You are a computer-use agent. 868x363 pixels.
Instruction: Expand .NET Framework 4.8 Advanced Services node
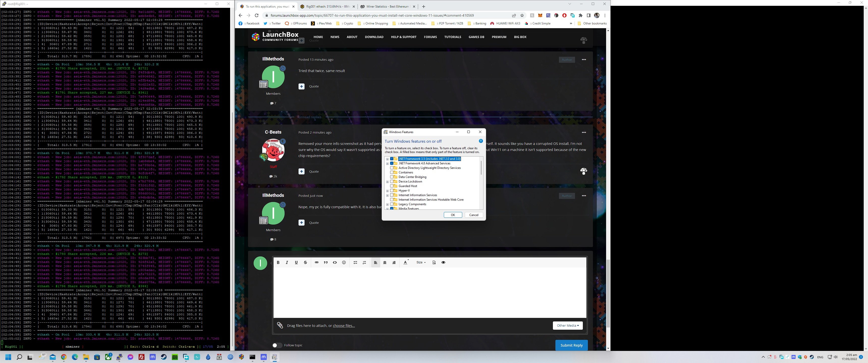[388, 163]
